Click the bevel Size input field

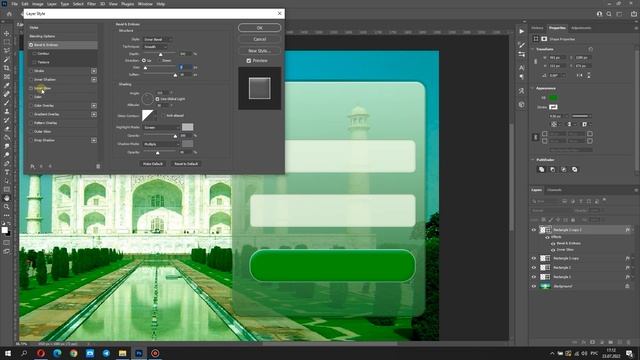185,67
